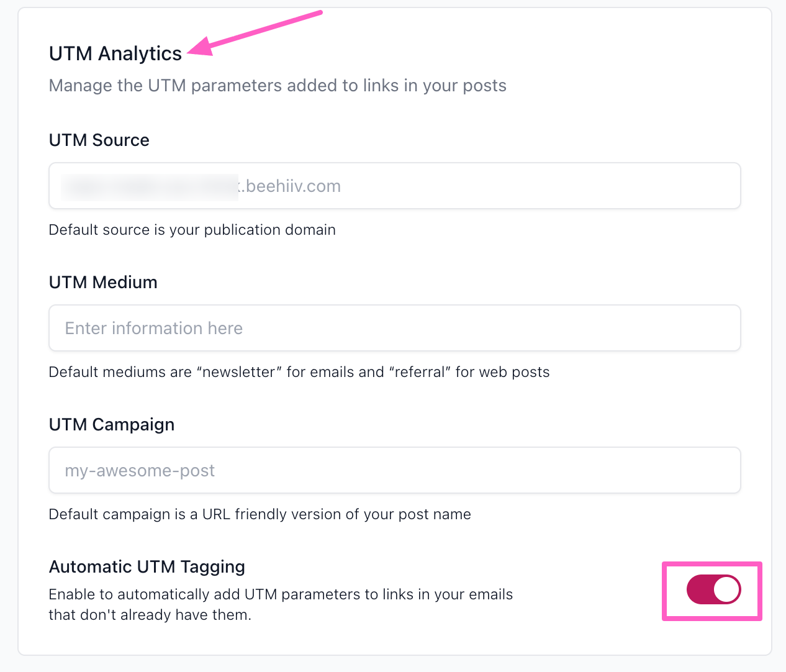Click the blurred domain text in UTM Source
Screen dimensions: 786x672
pos(149,186)
